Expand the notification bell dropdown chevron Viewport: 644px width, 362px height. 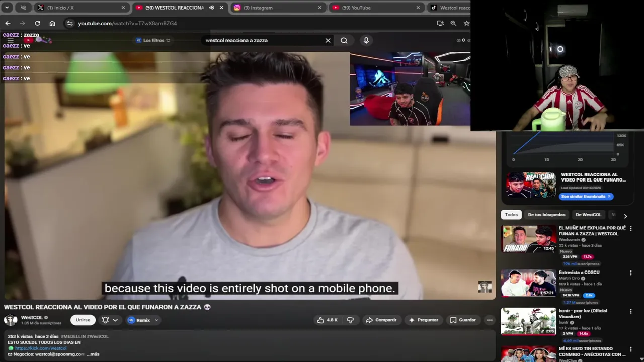click(x=115, y=320)
